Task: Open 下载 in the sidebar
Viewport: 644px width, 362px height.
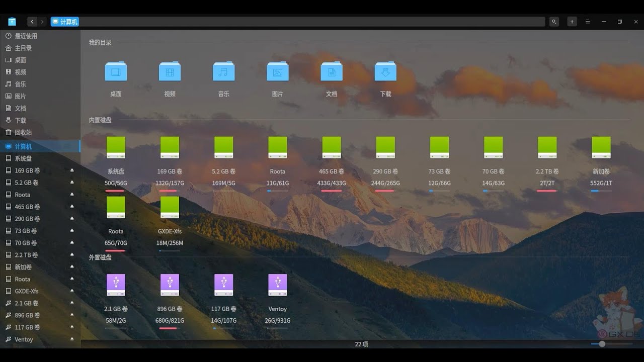Action: pyautogui.click(x=40, y=120)
